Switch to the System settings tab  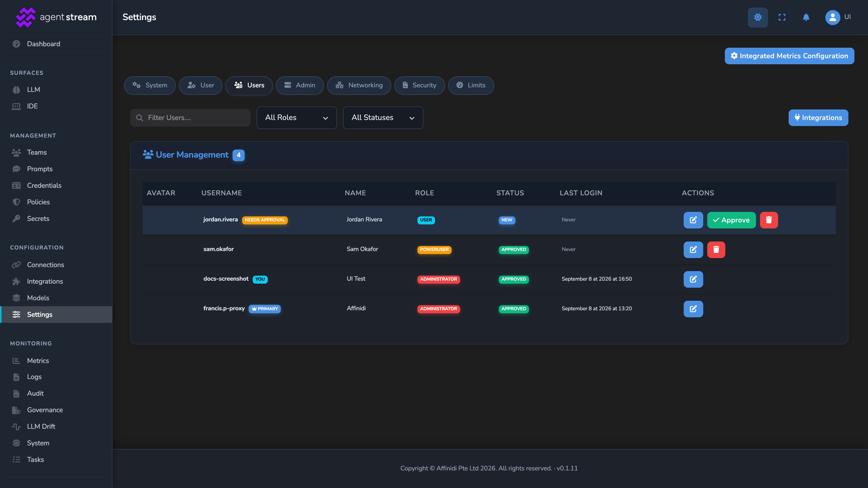click(x=150, y=86)
